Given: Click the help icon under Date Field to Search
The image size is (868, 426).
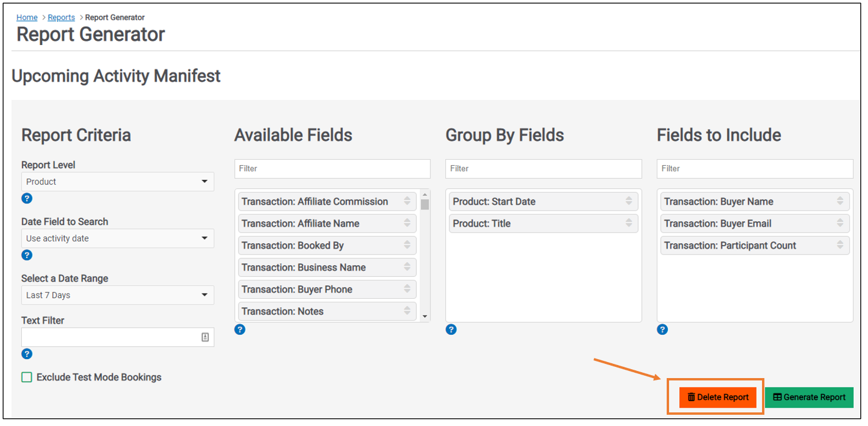Looking at the screenshot, I should tap(27, 255).
